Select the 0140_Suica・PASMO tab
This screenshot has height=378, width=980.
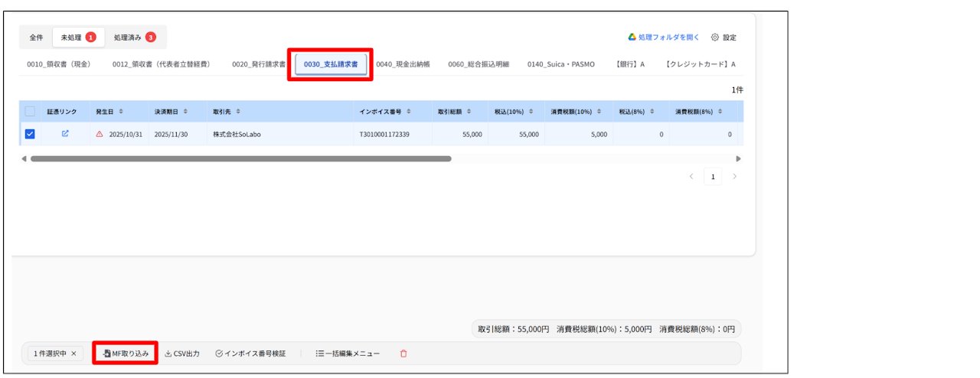point(560,64)
